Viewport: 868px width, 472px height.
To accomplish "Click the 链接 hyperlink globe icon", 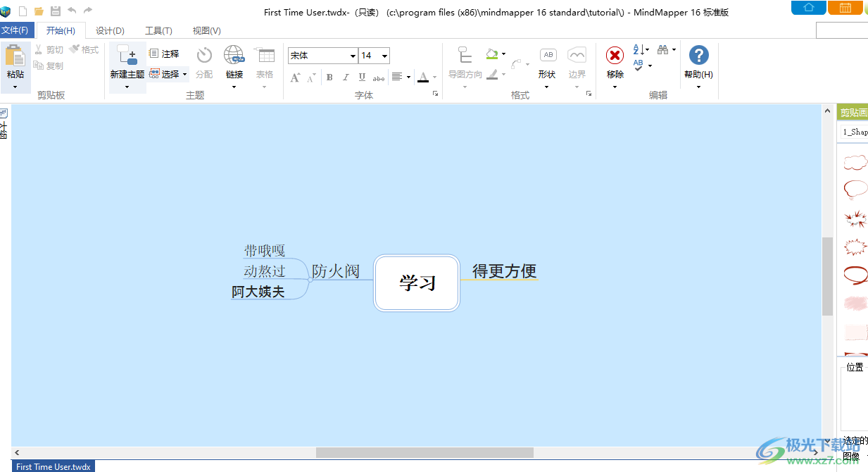I will 234,56.
